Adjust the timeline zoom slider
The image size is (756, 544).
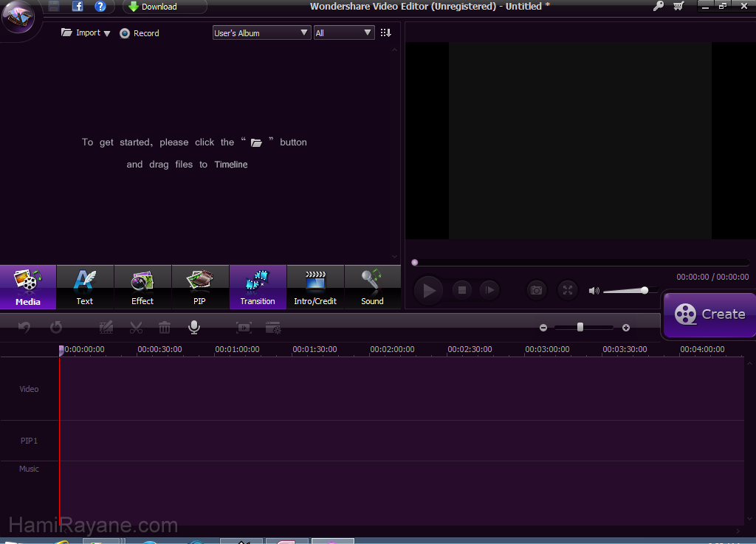click(x=580, y=327)
